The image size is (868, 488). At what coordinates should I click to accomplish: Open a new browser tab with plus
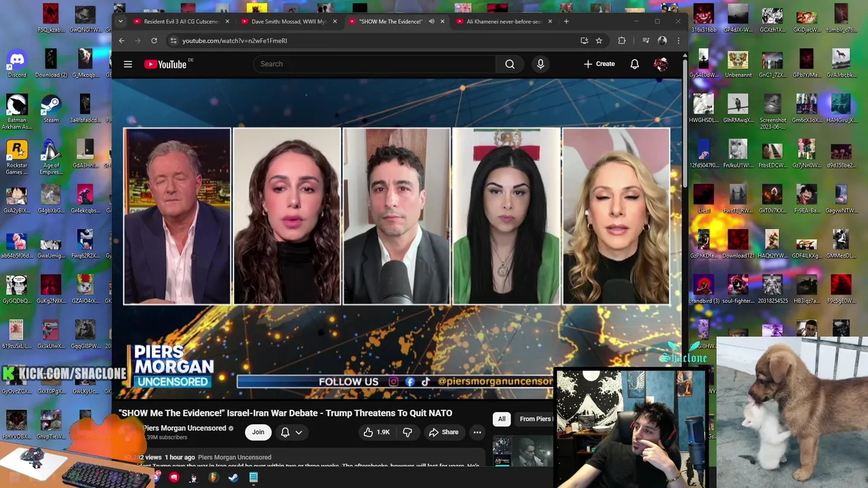click(566, 22)
